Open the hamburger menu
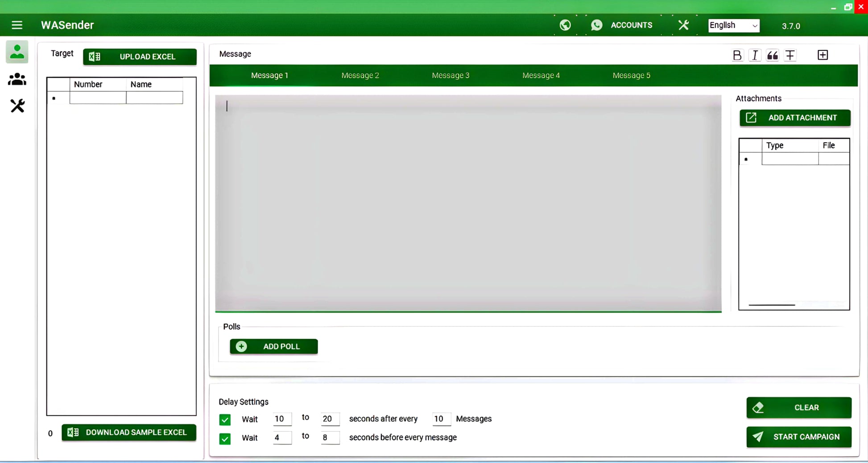The image size is (868, 463). click(x=17, y=25)
